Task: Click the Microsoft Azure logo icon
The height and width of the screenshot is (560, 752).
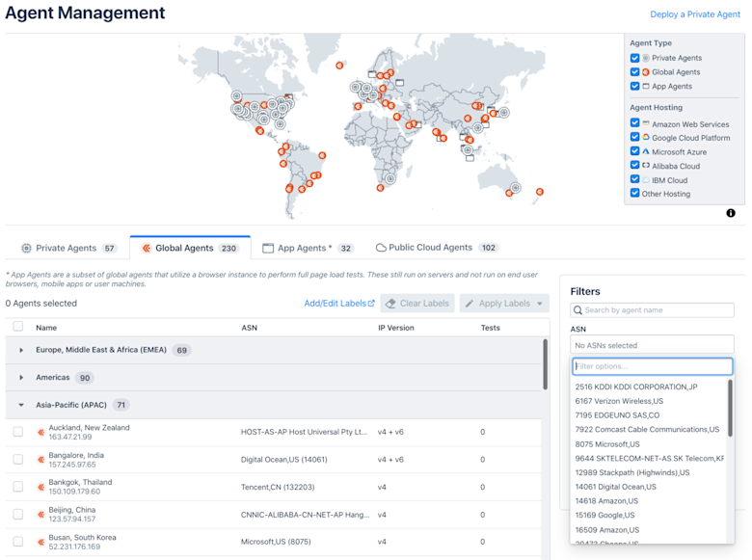Action: point(646,151)
